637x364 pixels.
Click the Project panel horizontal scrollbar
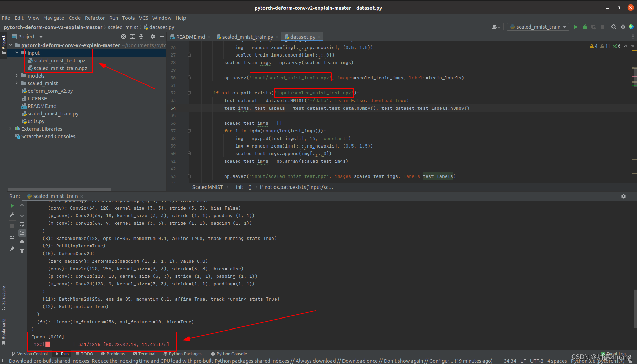59,189
